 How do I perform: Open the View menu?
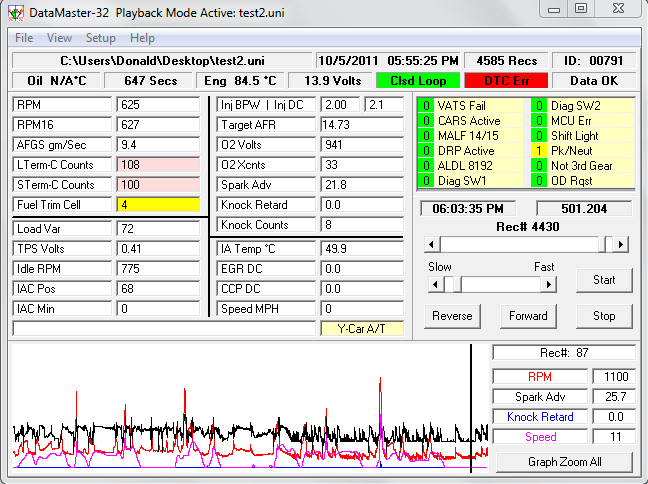59,38
